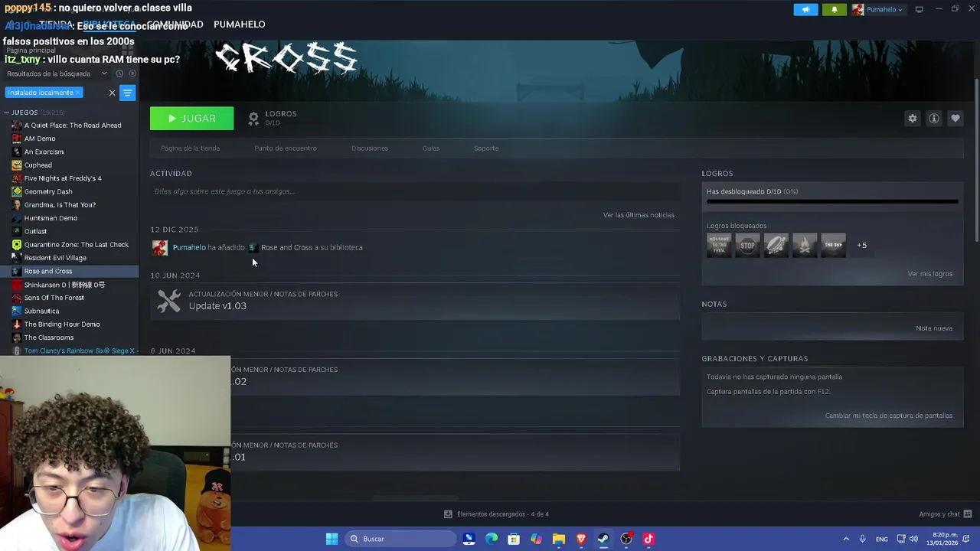Click 'Cambiar mi tecla de captura de pantallas'
This screenshot has height=551, width=980.
coord(888,416)
